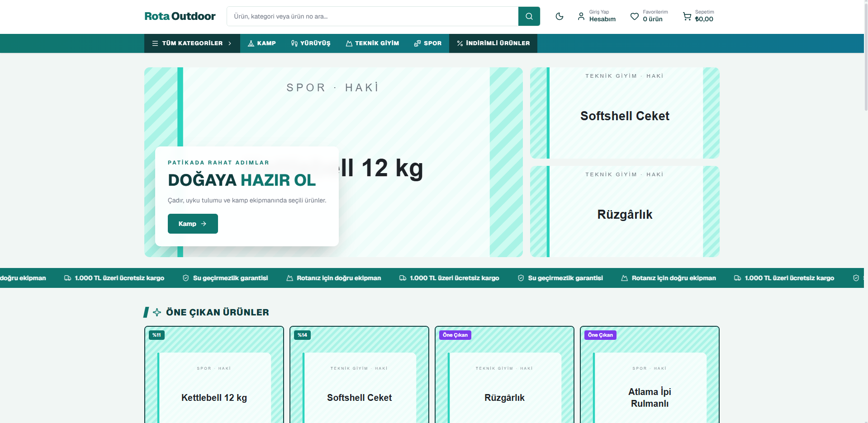Click the sparkle icon beside Öne Çıkan Ürünler

coord(157,312)
